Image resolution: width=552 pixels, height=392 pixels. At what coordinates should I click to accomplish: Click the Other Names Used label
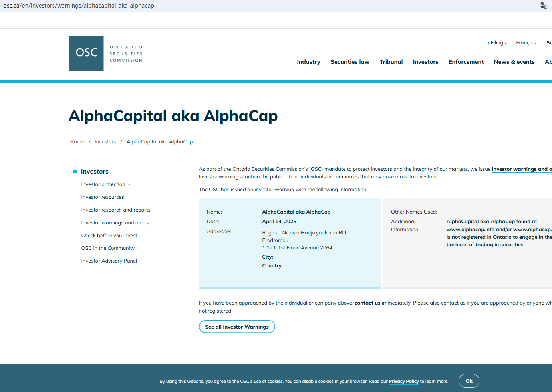pos(414,212)
